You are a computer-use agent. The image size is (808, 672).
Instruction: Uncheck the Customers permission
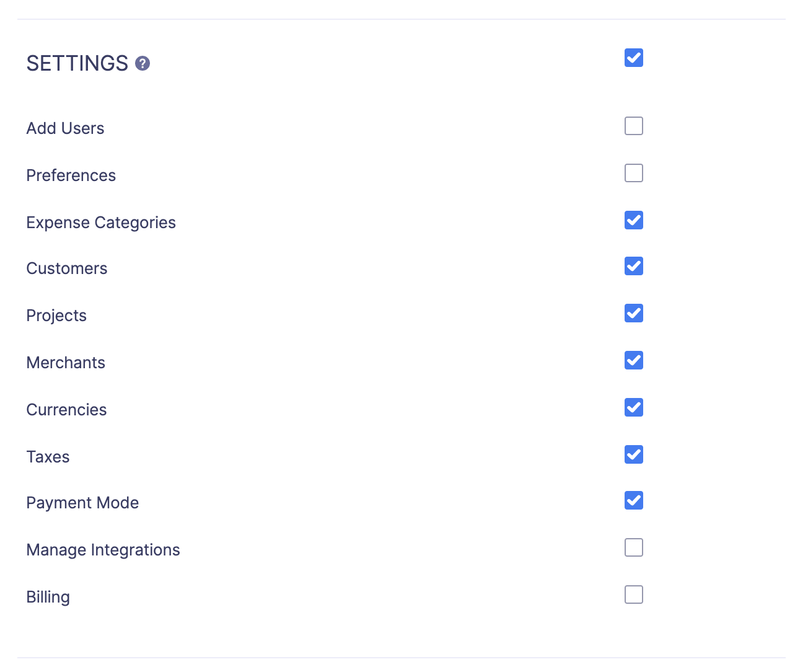point(633,266)
